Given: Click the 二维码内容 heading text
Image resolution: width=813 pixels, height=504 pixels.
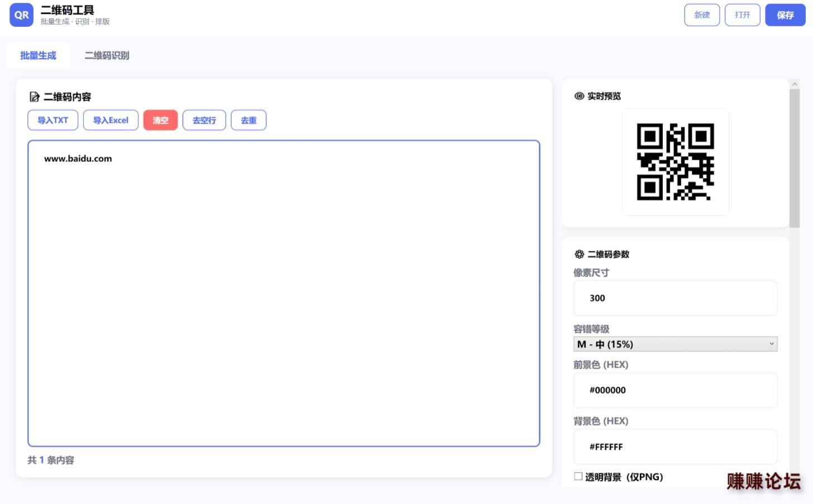Looking at the screenshot, I should pos(68,97).
